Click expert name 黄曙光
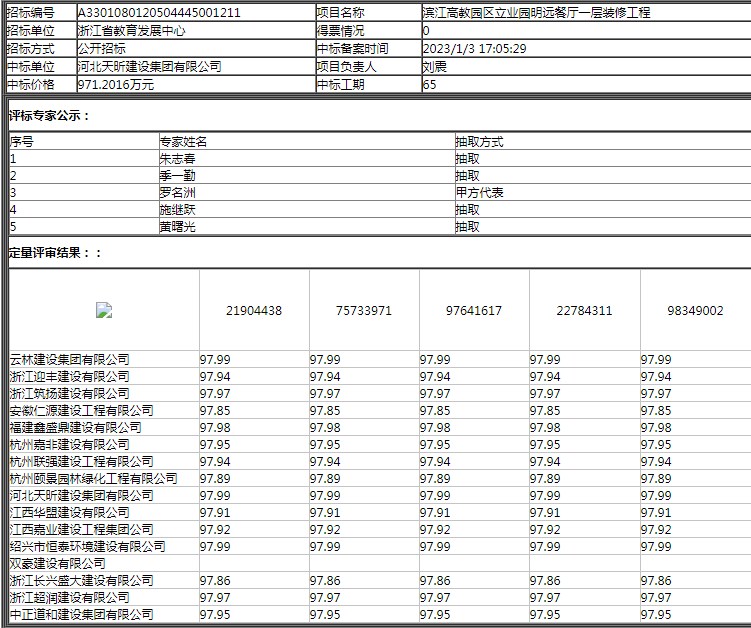 click(x=177, y=227)
